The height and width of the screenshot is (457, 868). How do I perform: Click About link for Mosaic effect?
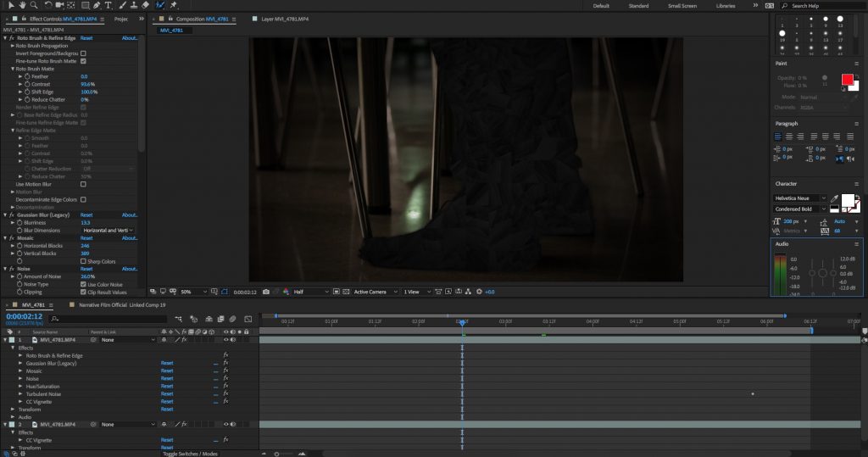tap(129, 238)
